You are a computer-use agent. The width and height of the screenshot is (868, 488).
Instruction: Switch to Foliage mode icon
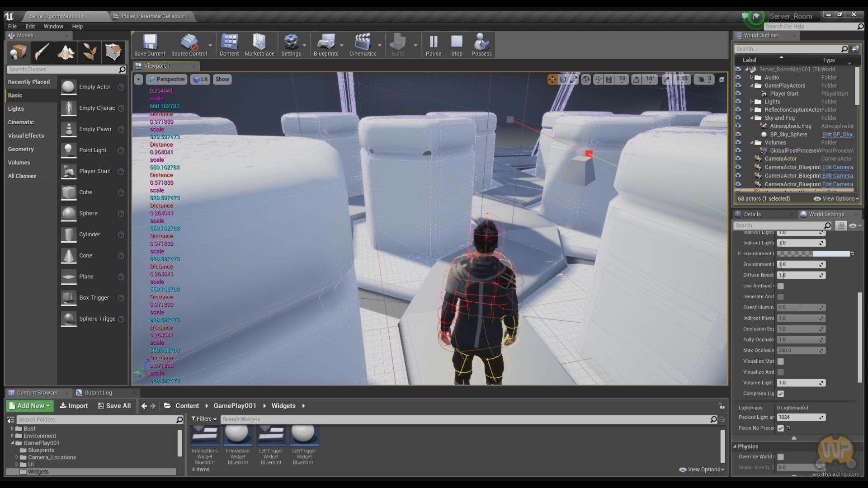tap(90, 52)
